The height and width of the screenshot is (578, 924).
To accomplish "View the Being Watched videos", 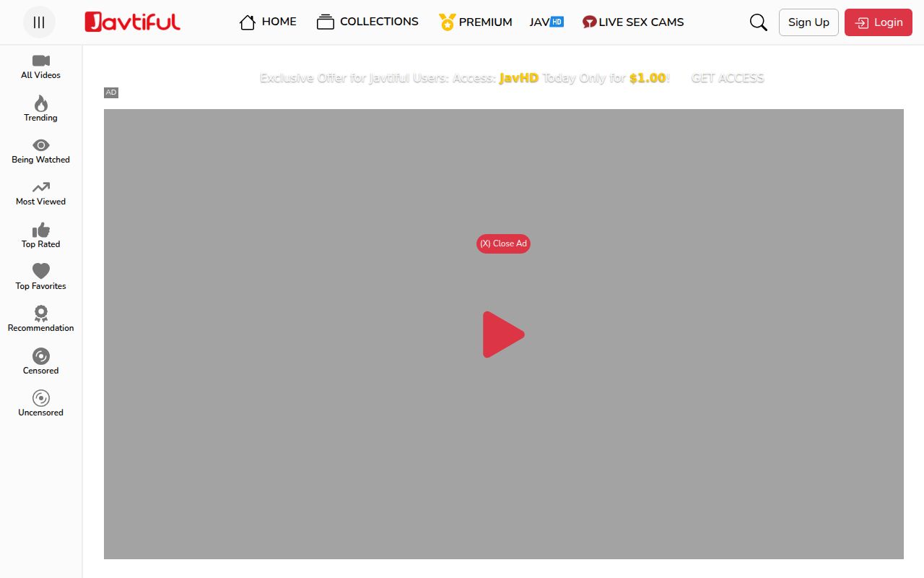I will tap(40, 151).
